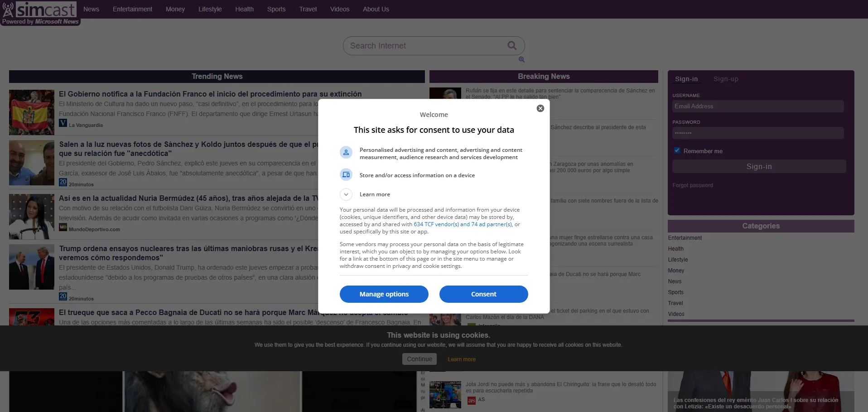Click the simcast logo
This screenshot has height=412, width=868.
point(40,10)
